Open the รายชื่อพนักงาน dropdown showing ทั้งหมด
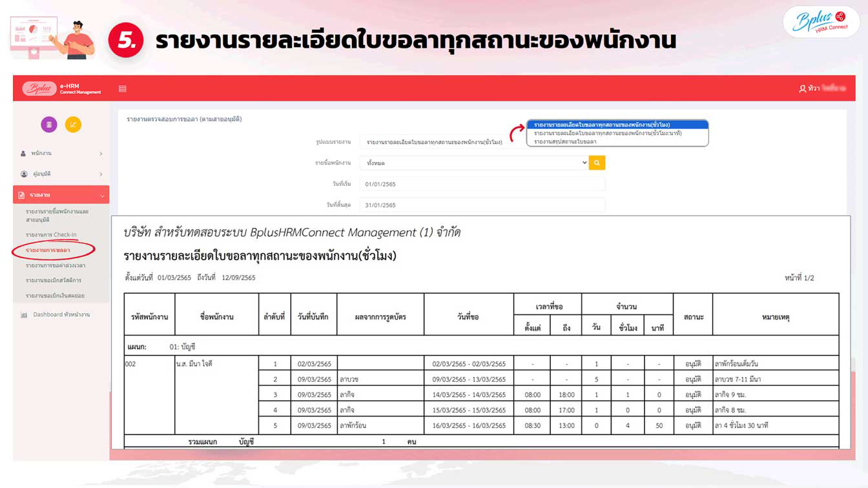868x488 pixels. (x=475, y=163)
